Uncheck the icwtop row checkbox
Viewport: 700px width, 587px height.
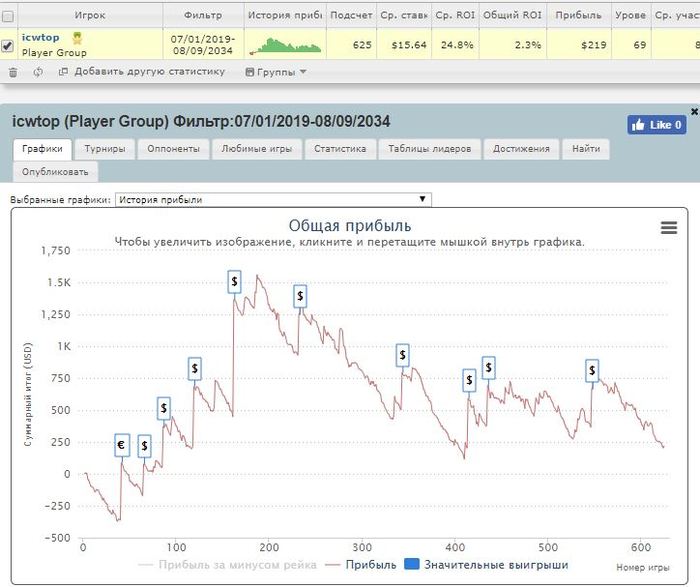click(7, 45)
